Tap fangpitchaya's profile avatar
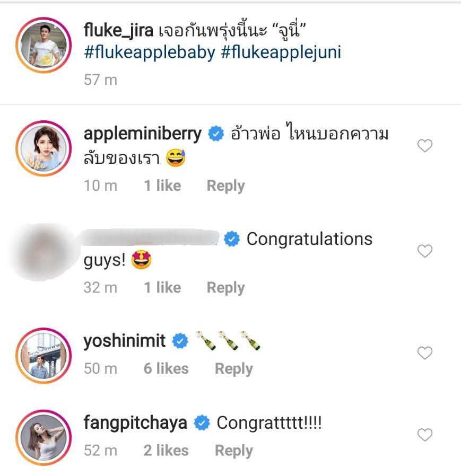This screenshot has width=461, height=476. 44,437
